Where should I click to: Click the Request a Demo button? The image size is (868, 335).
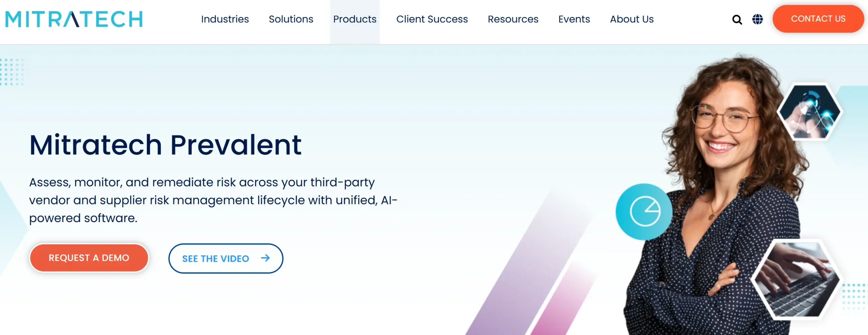coord(89,258)
